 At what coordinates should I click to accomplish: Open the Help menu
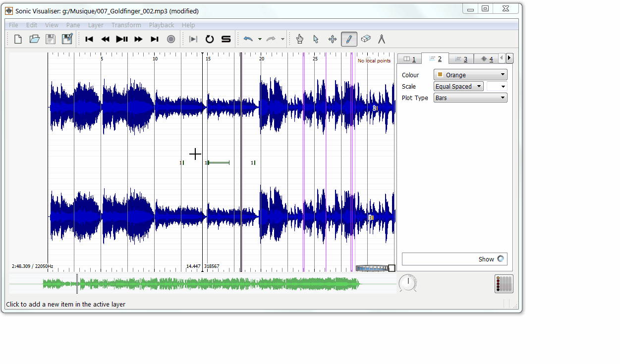point(188,25)
